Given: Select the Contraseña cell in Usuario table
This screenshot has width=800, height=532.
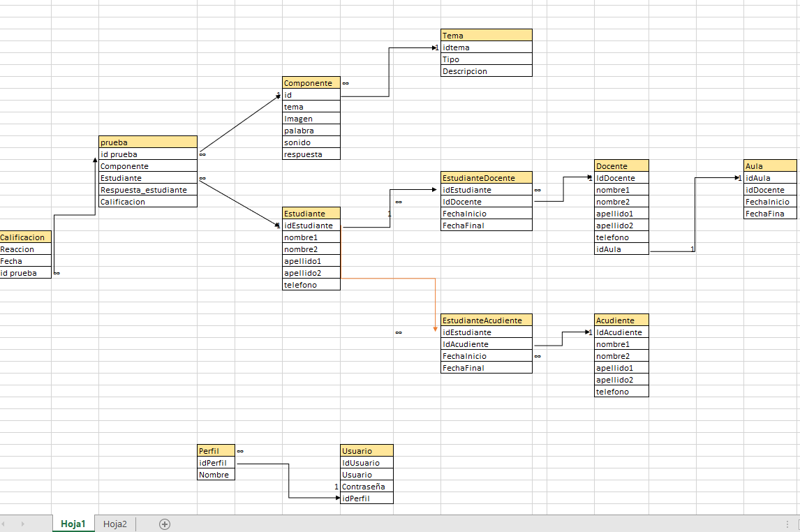Looking at the screenshot, I should [x=366, y=487].
